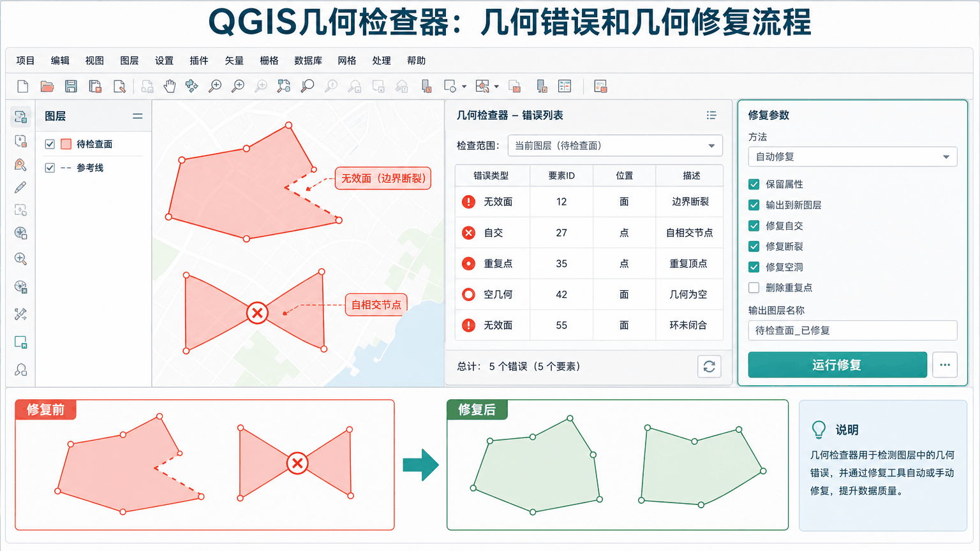Image resolution: width=980 pixels, height=551 pixels.
Task: Uncheck 输出到新图层 checkbox
Action: tap(754, 205)
